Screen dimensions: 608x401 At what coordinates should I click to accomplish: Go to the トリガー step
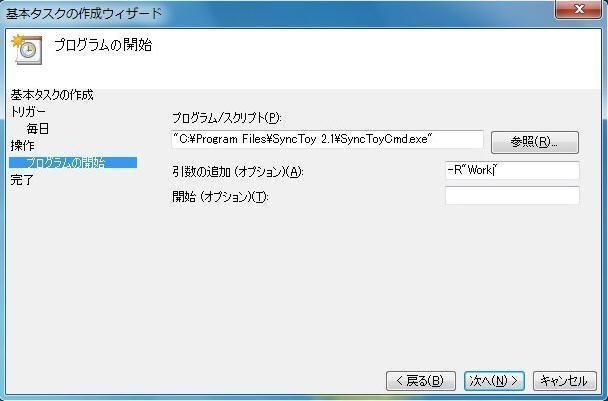[x=28, y=112]
